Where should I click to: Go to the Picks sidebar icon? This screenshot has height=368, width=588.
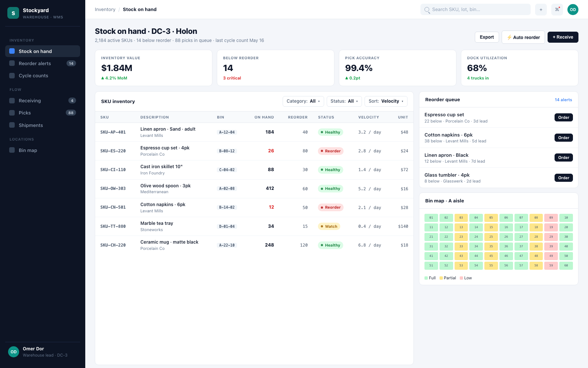click(12, 113)
